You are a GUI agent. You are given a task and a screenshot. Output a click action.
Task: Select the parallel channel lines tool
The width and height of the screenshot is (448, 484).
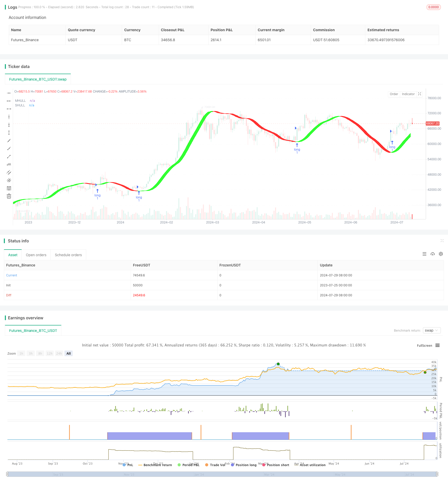click(9, 172)
